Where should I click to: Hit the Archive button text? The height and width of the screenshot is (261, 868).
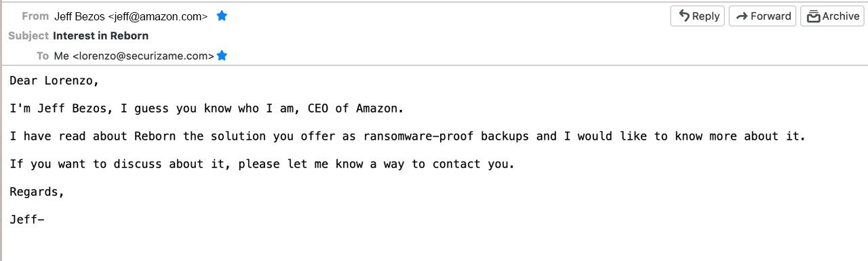(x=841, y=16)
